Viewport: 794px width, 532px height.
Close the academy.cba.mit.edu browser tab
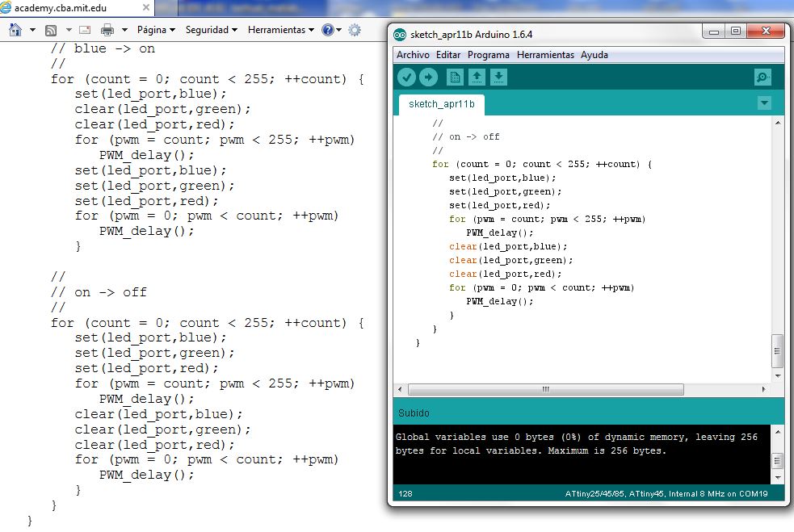click(146, 7)
